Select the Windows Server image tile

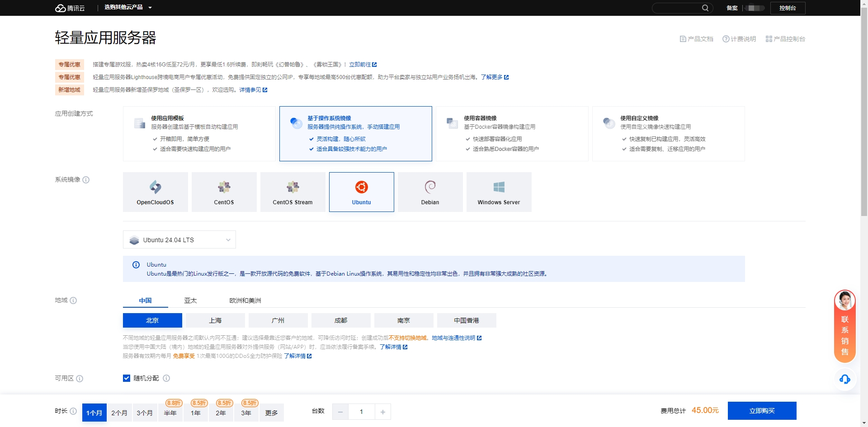pyautogui.click(x=499, y=192)
